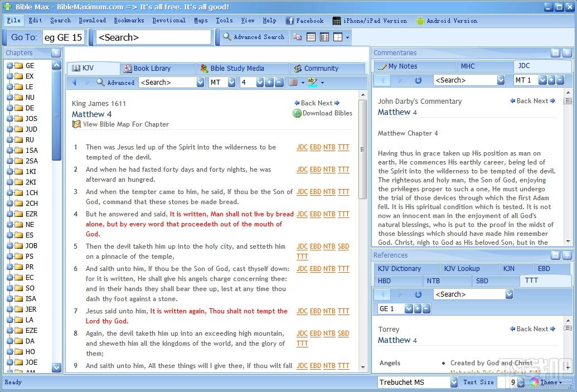Click the refresh icon in Commentaries toolbar

click(418, 80)
